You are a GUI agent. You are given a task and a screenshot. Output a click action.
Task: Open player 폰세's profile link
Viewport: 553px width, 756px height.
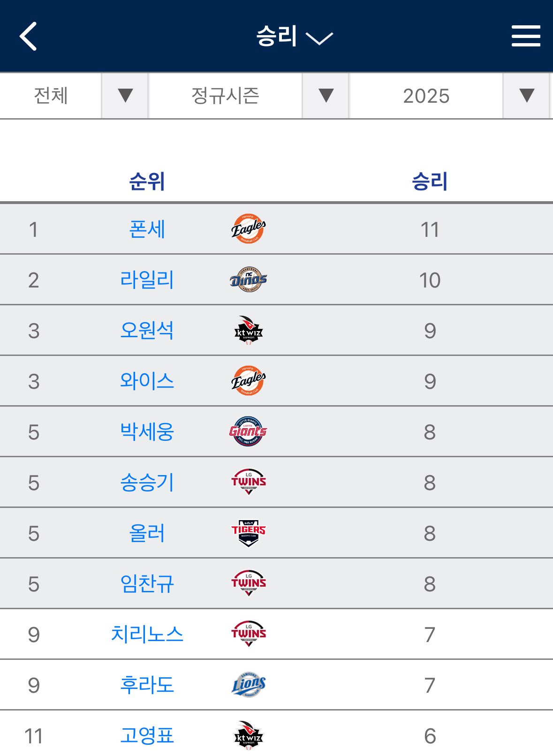147,229
